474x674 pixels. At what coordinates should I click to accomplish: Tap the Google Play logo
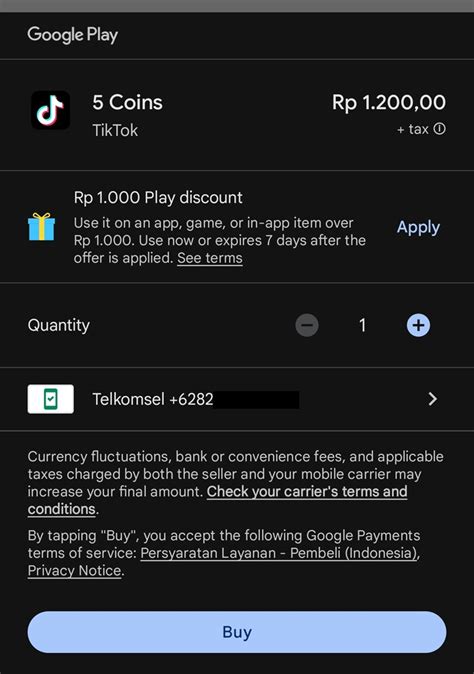coord(73,35)
